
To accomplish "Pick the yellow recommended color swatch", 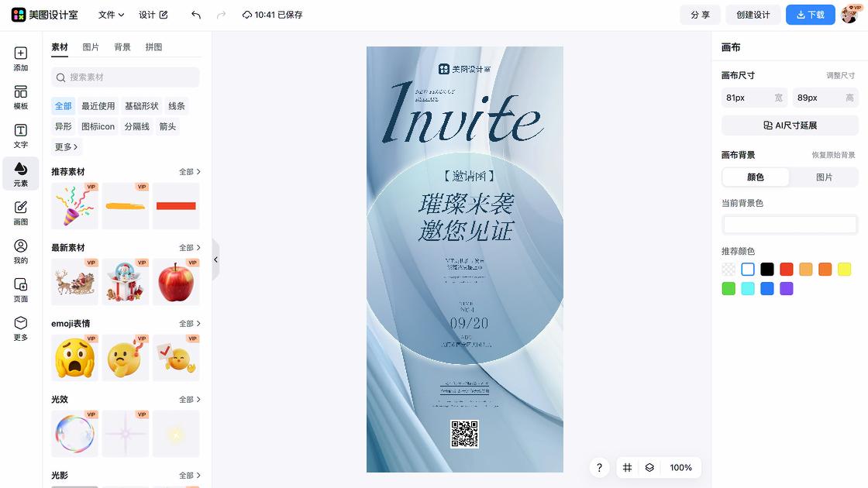I will [844, 270].
